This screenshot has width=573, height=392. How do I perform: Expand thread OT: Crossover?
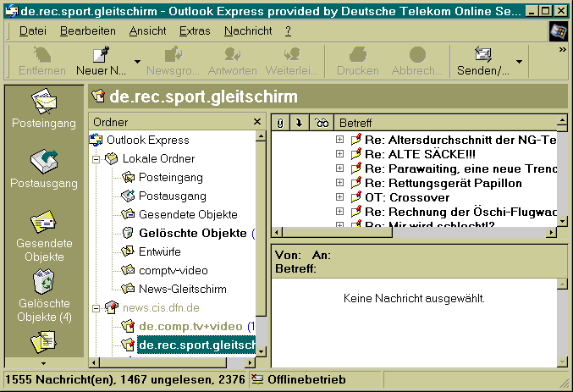click(339, 197)
